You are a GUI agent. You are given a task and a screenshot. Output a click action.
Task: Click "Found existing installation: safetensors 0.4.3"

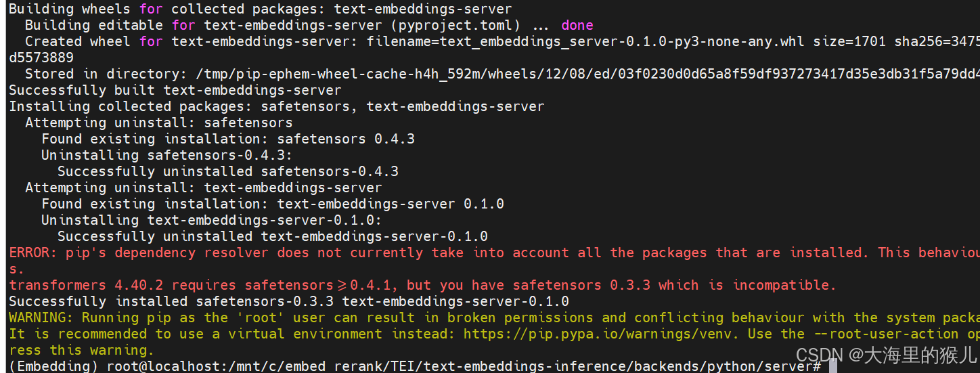[228, 139]
